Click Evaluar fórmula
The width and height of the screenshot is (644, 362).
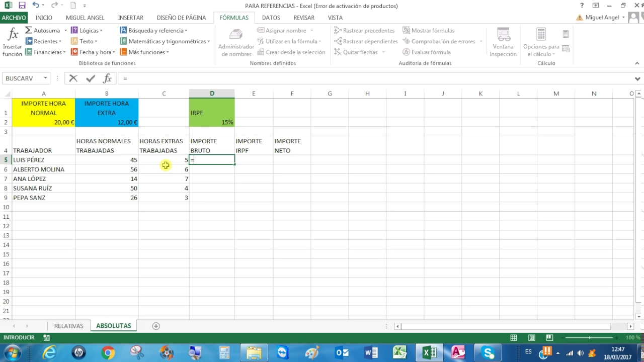pos(427,52)
